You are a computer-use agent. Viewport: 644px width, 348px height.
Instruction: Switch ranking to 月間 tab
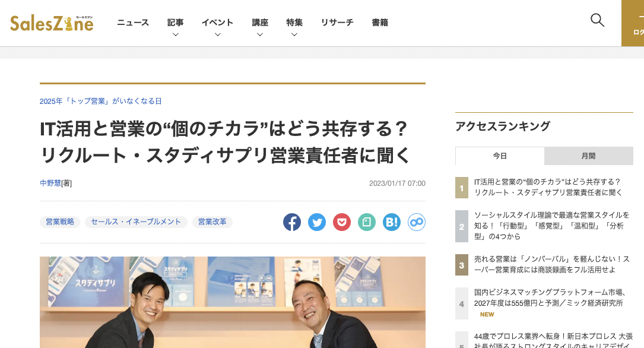(x=589, y=156)
